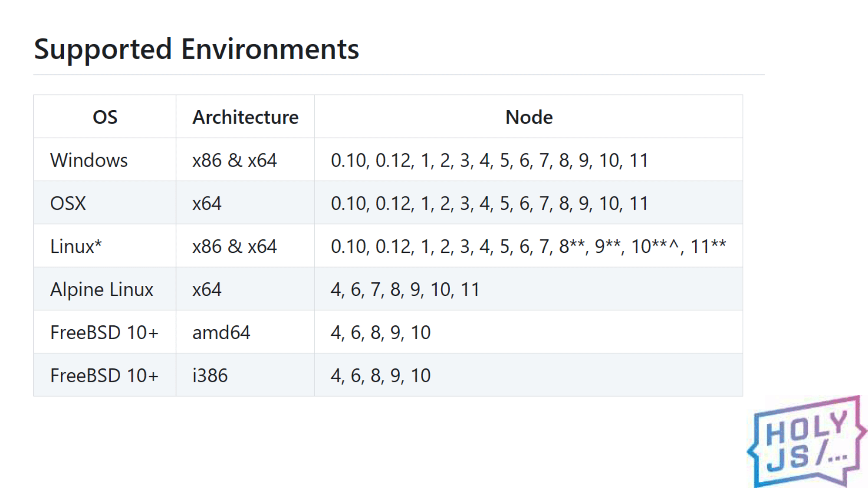The width and height of the screenshot is (868, 488).
Task: Click the Supported Environments heading
Action: tap(196, 49)
